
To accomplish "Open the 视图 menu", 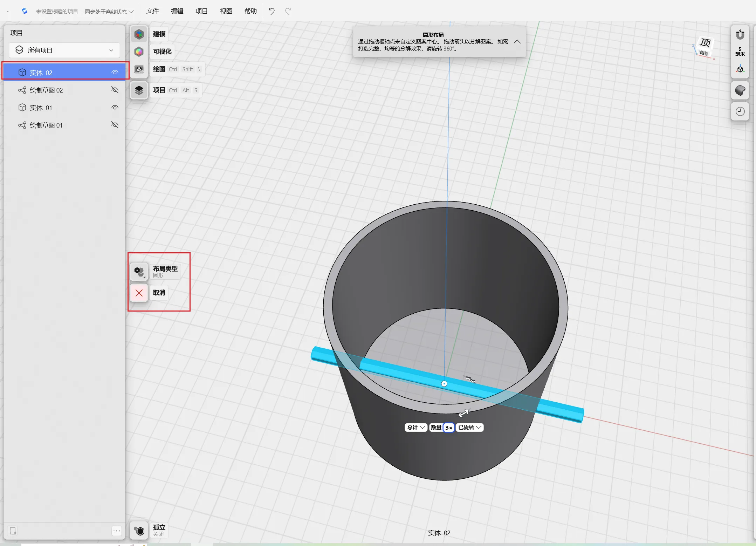I will (x=226, y=11).
